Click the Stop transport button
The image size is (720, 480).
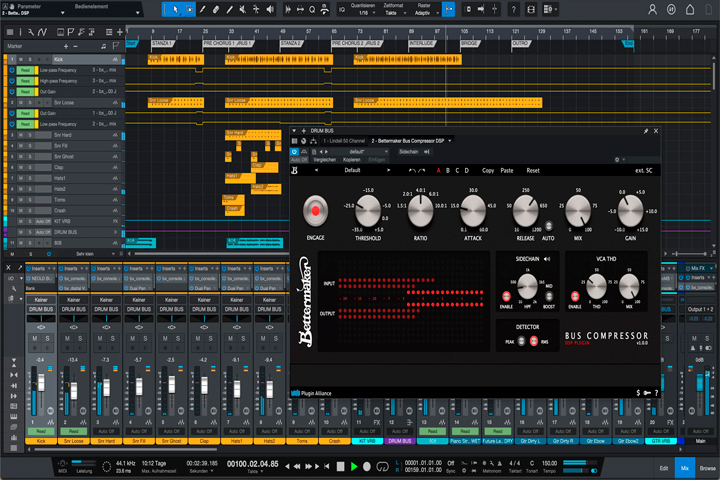click(x=340, y=467)
